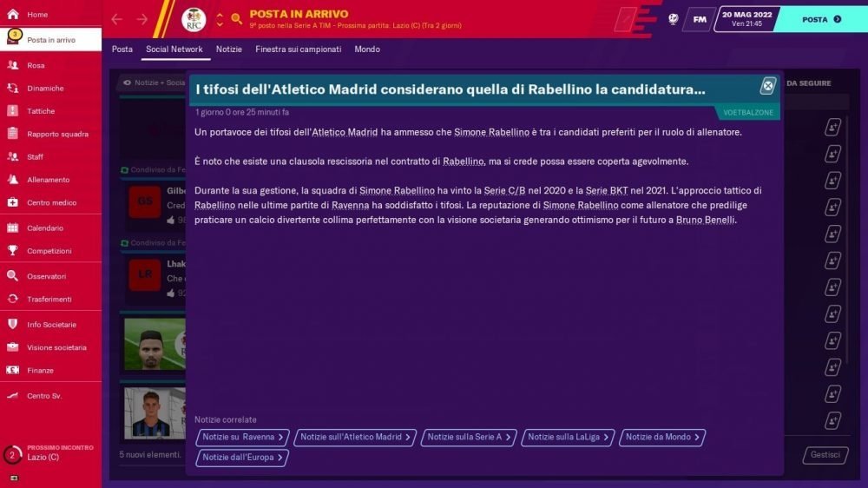Switch to the Notizie tab

point(228,49)
